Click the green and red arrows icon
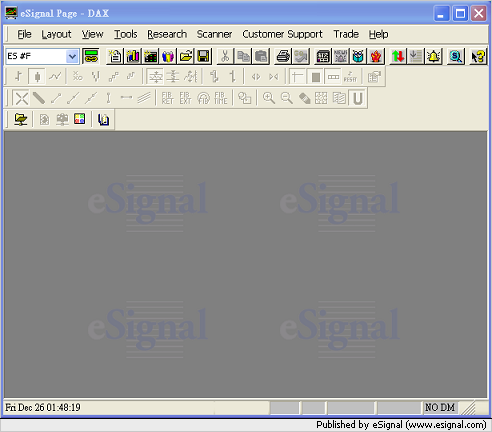492x432 pixels. click(398, 56)
